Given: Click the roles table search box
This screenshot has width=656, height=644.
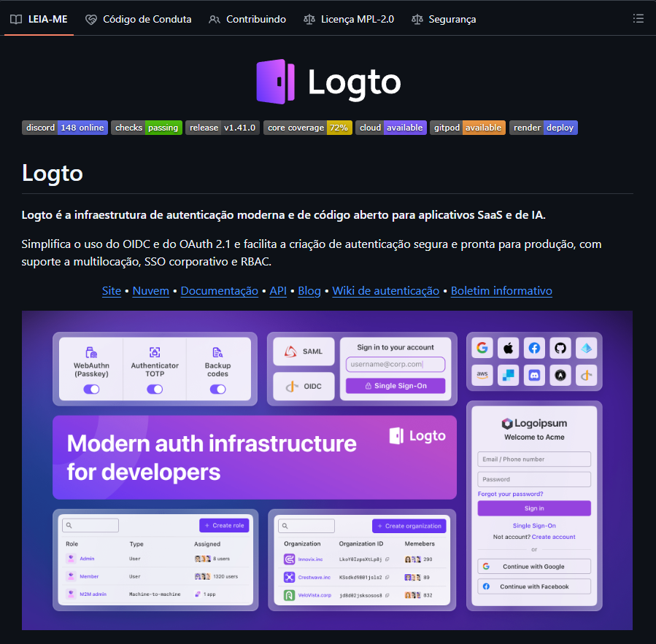Looking at the screenshot, I should [x=90, y=525].
